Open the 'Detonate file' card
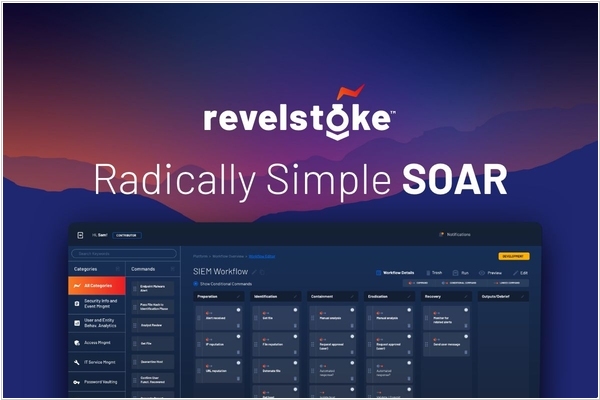This screenshot has width=600, height=400. point(276,371)
